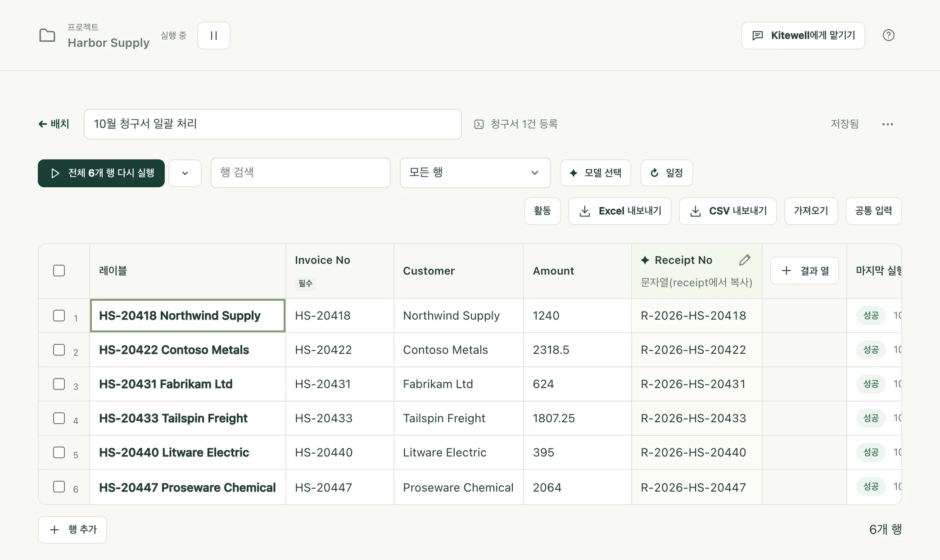Export table via Excel 내보내기
The image size is (940, 560).
620,211
